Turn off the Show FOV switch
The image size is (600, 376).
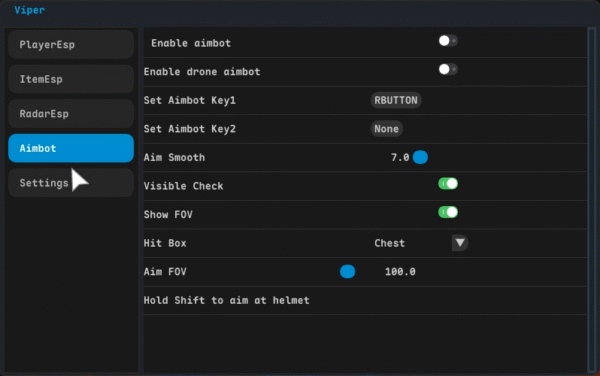click(x=448, y=212)
